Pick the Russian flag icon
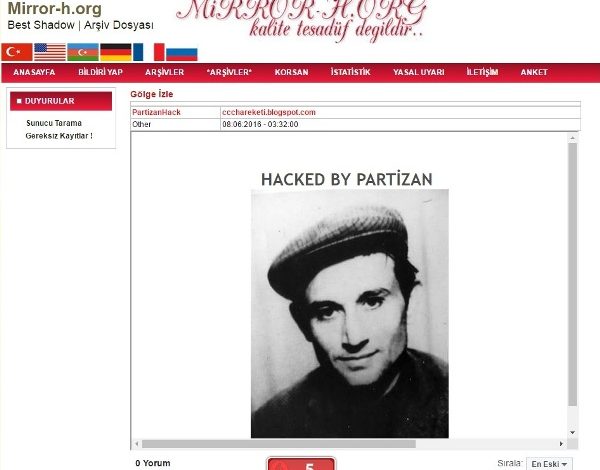 point(182,54)
